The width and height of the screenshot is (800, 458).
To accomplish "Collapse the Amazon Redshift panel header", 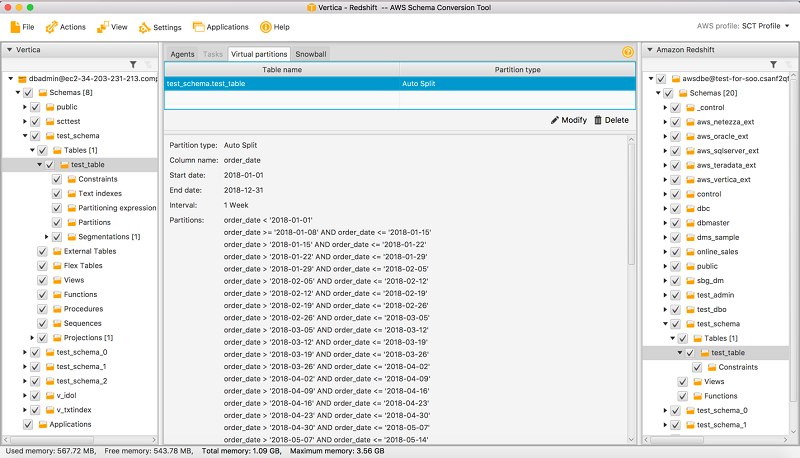I will pos(650,49).
